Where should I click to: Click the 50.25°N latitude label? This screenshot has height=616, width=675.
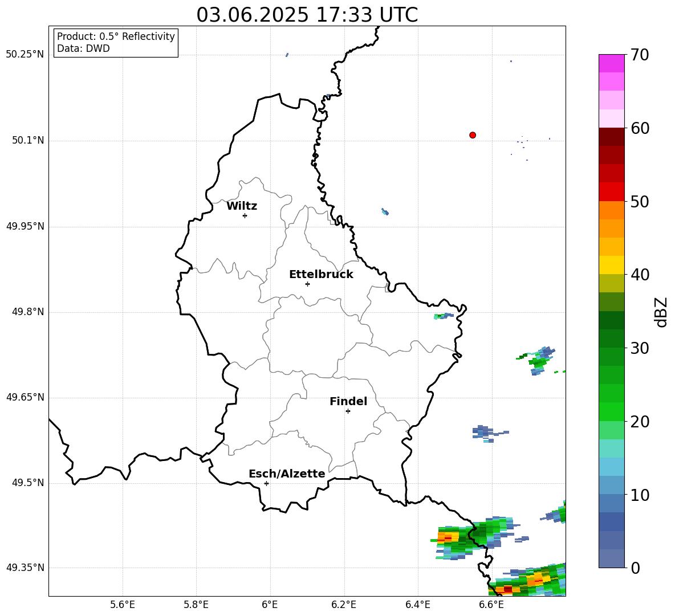pos(25,55)
